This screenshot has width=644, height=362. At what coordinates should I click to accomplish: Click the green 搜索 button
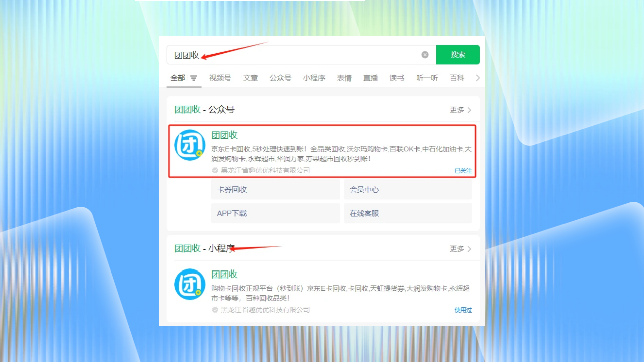click(458, 55)
